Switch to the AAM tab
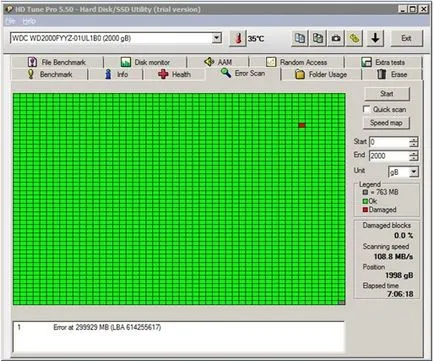Screen dimensions: 434x361 218,62
